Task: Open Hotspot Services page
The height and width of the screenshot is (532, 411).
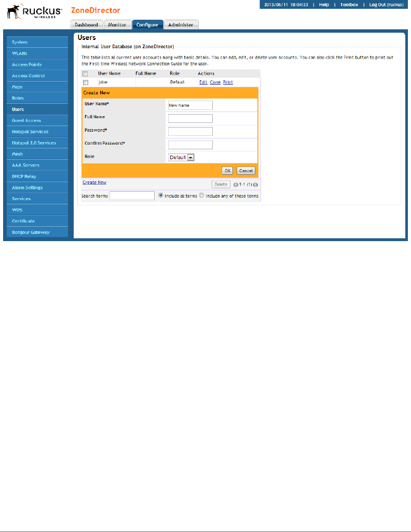Action: coord(37,132)
